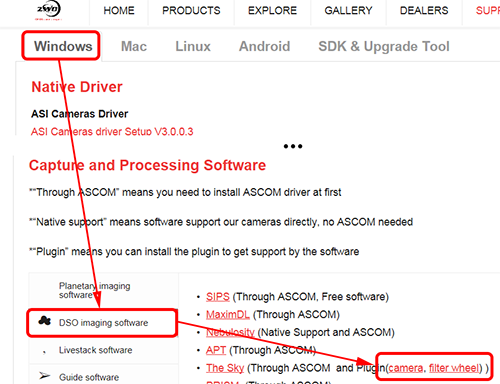500x384 pixels.
Task: Open the filter wheel plugin link
Action: pyautogui.click(x=454, y=368)
